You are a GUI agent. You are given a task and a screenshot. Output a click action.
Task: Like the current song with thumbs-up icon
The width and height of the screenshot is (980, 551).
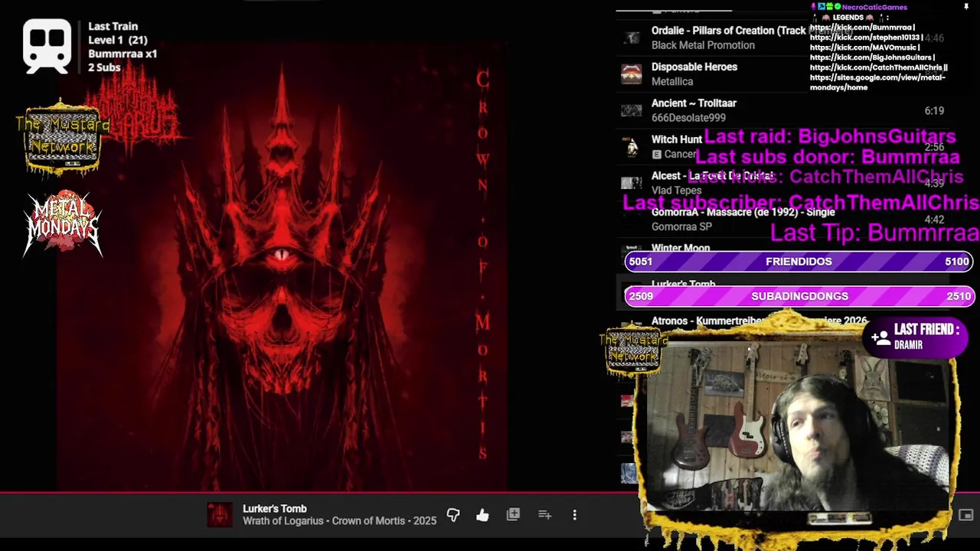click(x=482, y=515)
